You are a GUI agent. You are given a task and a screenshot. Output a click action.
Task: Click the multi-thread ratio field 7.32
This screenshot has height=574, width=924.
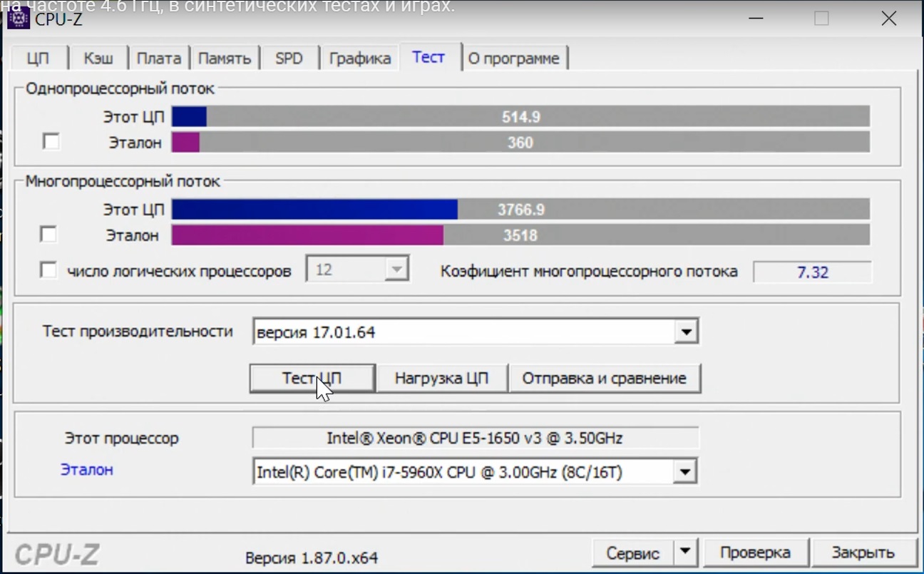pos(813,272)
